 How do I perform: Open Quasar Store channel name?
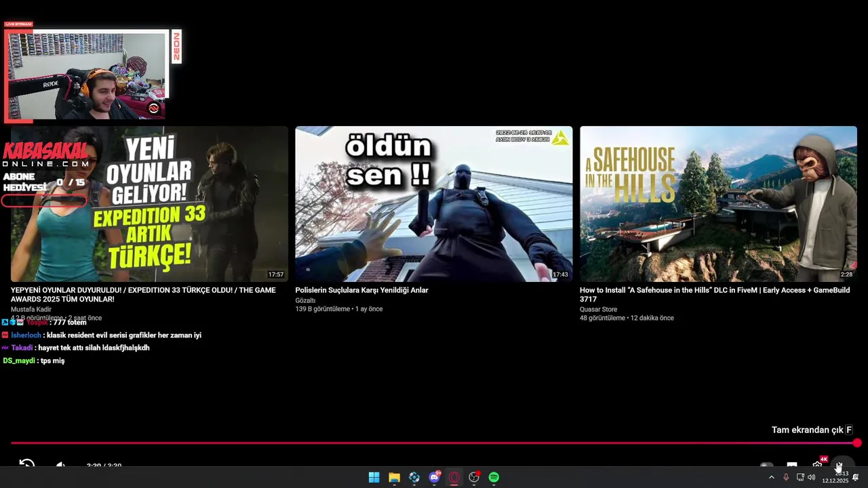(598, 309)
